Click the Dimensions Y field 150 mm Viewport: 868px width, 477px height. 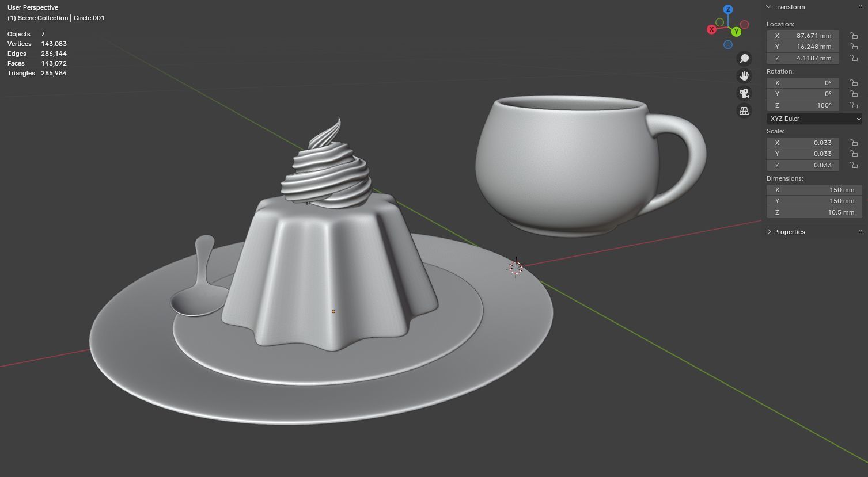tap(814, 201)
